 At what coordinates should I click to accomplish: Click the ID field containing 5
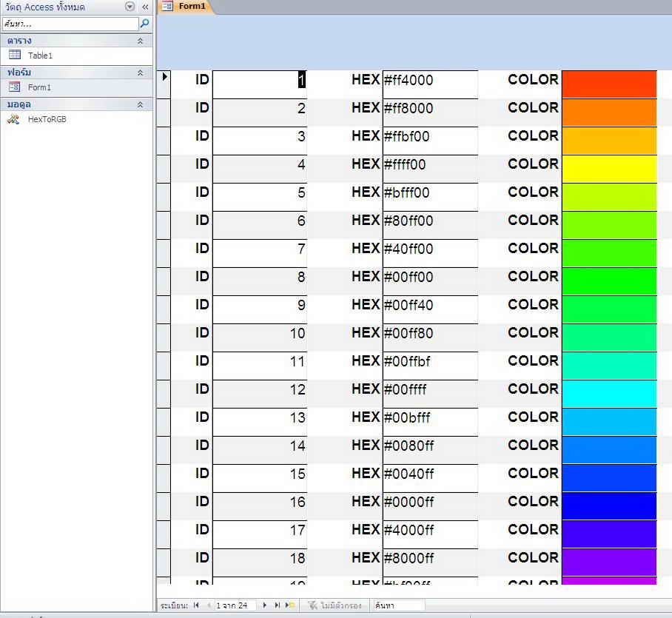(260, 197)
